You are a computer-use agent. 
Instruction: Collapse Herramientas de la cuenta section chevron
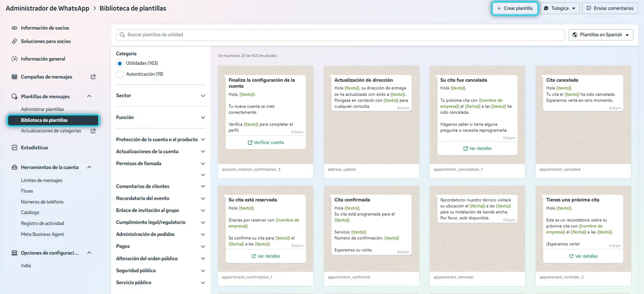pos(89,167)
